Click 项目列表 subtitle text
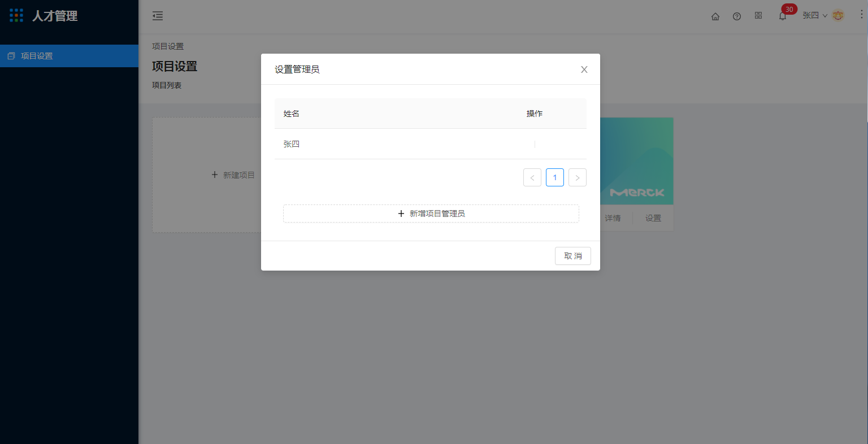The image size is (868, 444). click(x=167, y=85)
